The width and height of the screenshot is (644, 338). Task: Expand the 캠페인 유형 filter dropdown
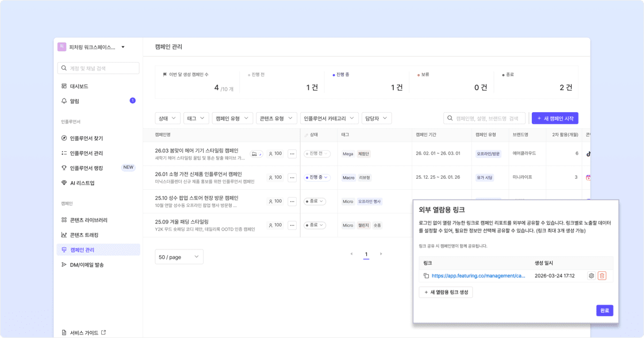click(232, 118)
